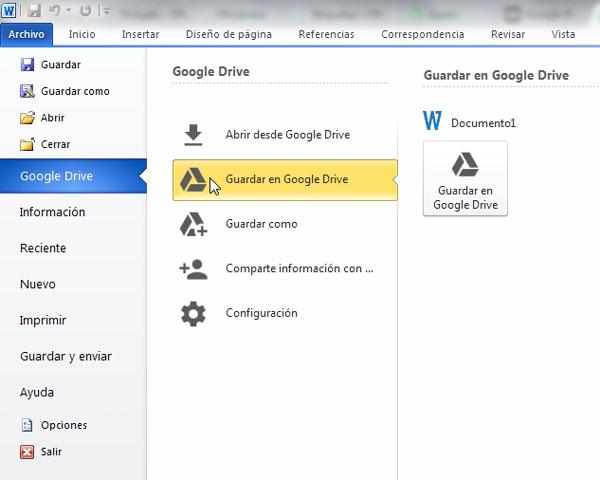Click the save icon in quick access toolbar
Screen dimensions: 600x480
point(34,11)
